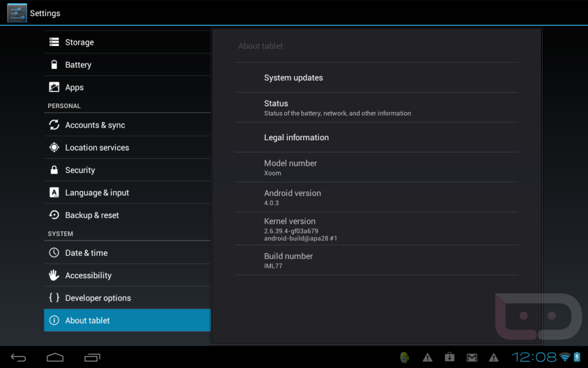The width and height of the screenshot is (588, 368).
Task: Open Status information entry
Action: 336,108
